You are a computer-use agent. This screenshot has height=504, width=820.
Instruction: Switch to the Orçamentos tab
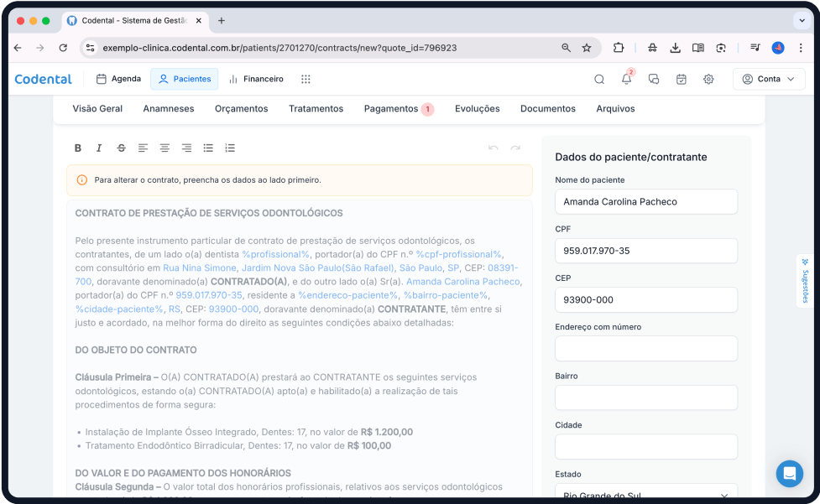[241, 108]
